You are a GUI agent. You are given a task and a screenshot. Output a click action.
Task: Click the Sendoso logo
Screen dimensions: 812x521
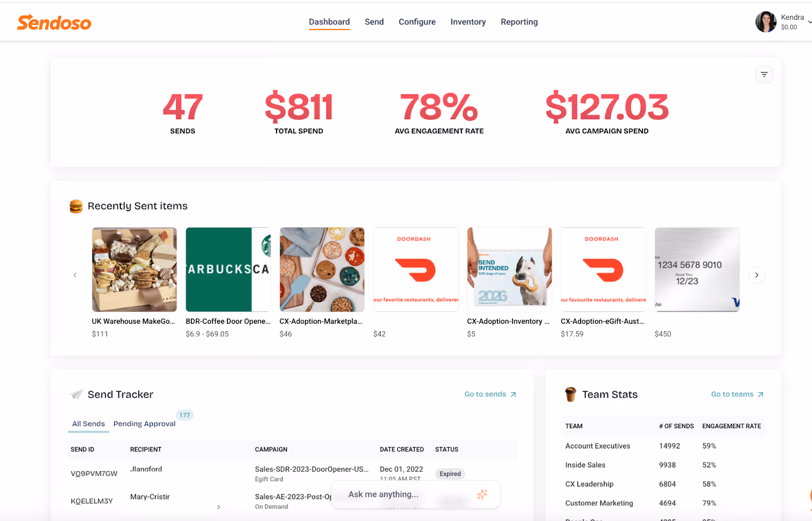(x=54, y=22)
